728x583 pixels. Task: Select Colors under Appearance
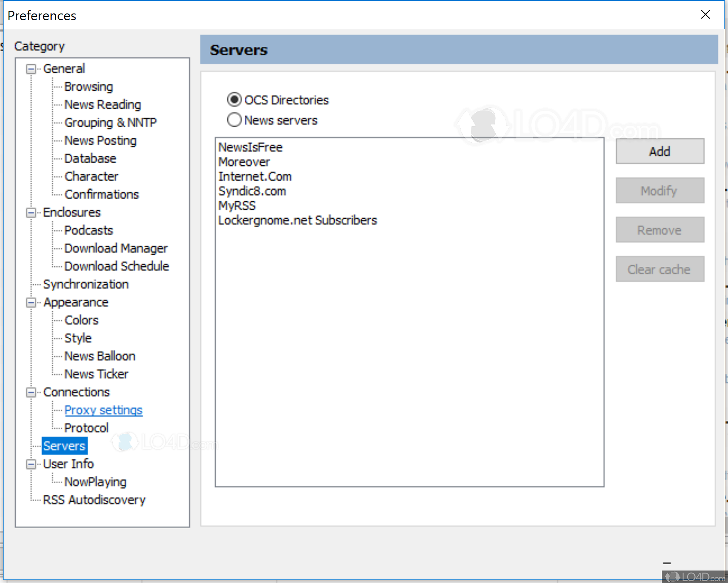tap(81, 320)
